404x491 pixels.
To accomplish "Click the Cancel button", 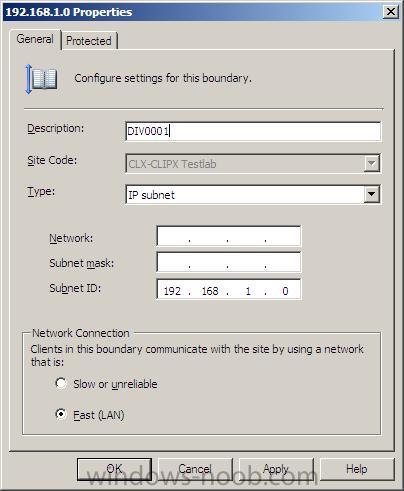I will [195, 469].
